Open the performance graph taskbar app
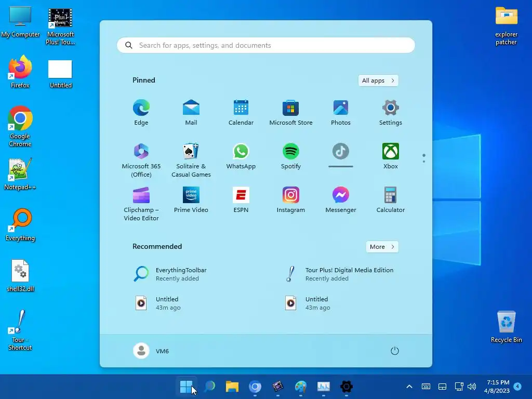The image size is (532, 399). click(x=323, y=387)
